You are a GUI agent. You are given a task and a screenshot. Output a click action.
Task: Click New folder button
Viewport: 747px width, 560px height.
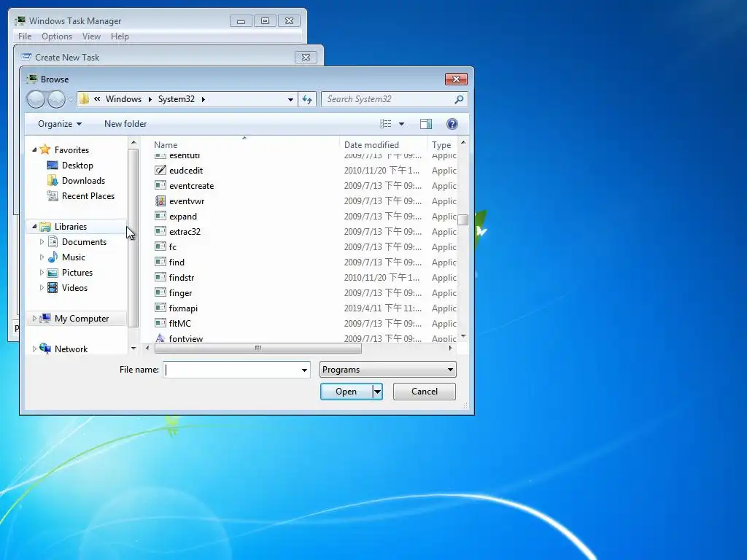tap(125, 124)
